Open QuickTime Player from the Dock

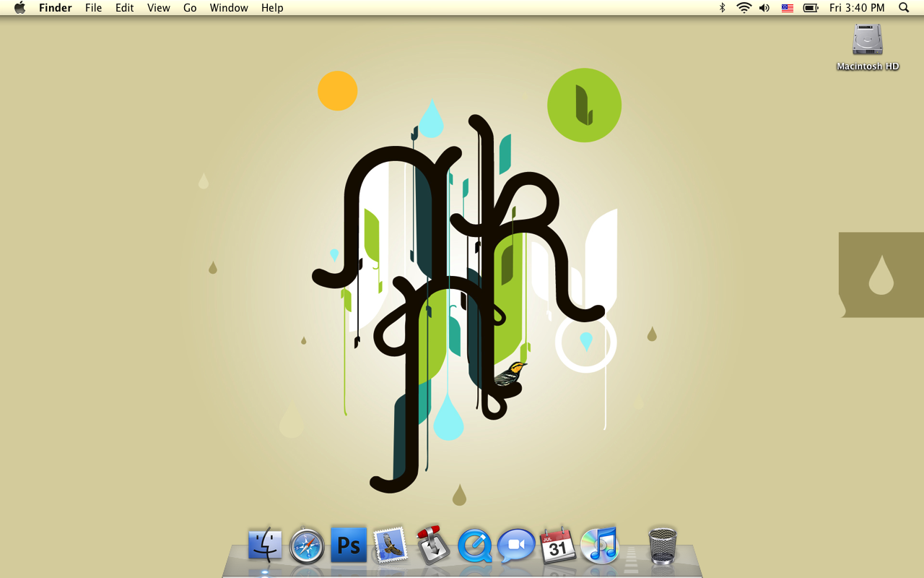tap(474, 545)
